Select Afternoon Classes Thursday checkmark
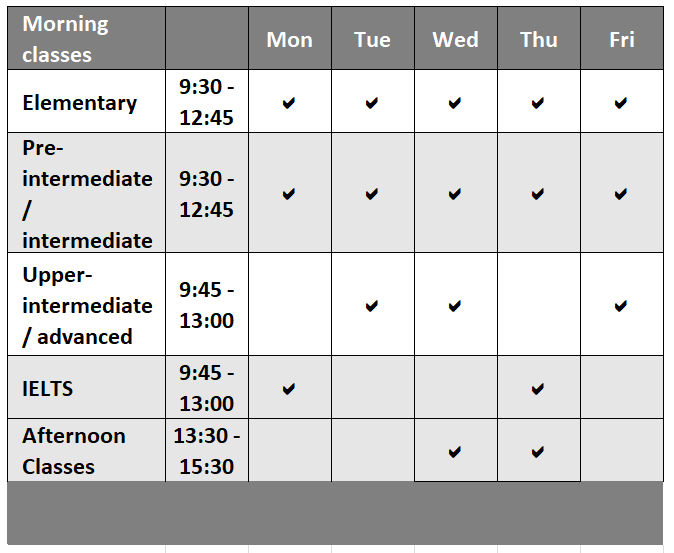The image size is (674, 553). pos(538,452)
